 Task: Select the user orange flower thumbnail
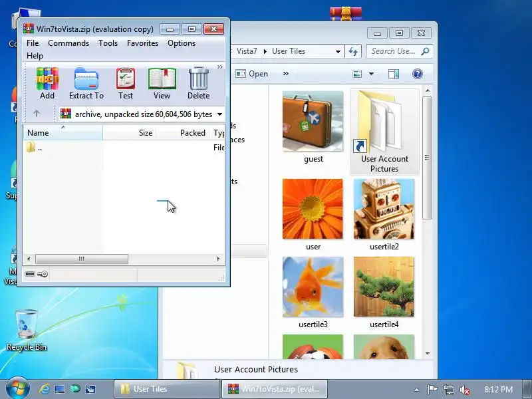(x=313, y=209)
